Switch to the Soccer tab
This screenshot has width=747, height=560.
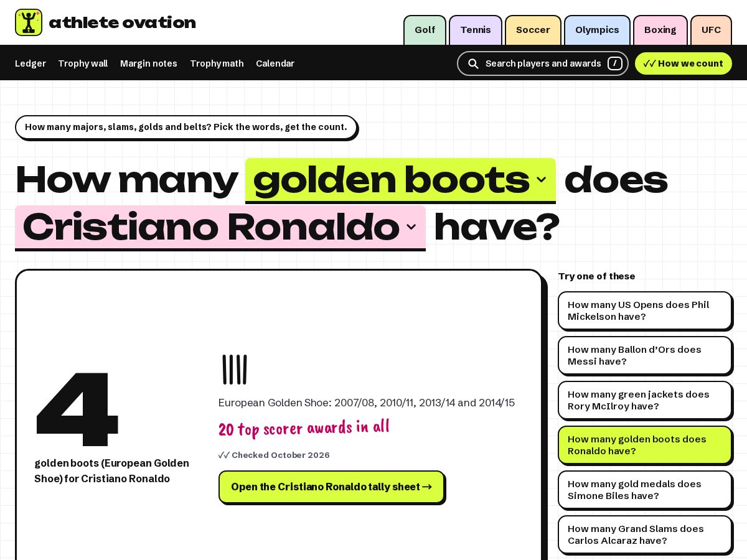[533, 30]
